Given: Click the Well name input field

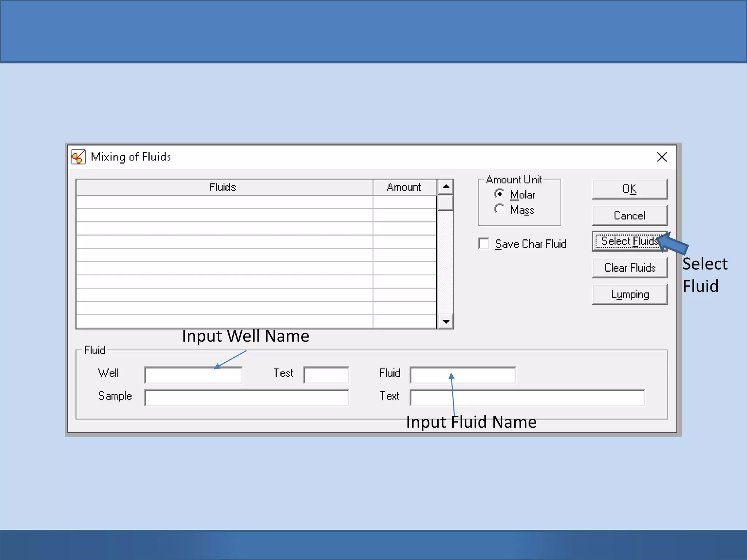Looking at the screenshot, I should point(193,375).
